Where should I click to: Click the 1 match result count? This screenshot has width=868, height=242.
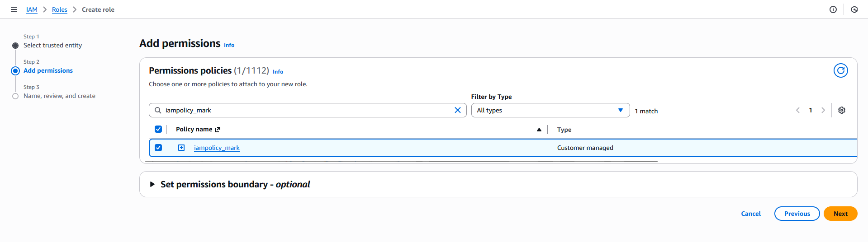(646, 111)
